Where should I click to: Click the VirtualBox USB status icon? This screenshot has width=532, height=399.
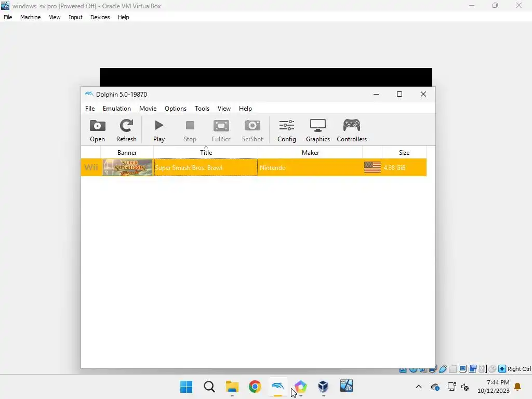(443, 369)
